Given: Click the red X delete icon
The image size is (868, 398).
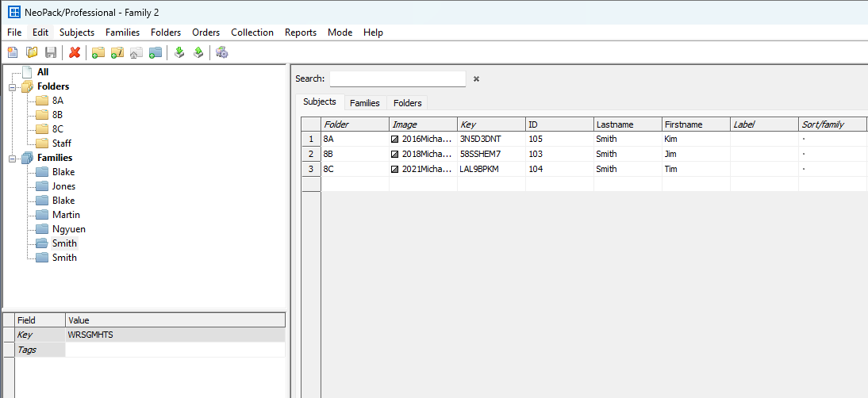Looking at the screenshot, I should pyautogui.click(x=75, y=52).
